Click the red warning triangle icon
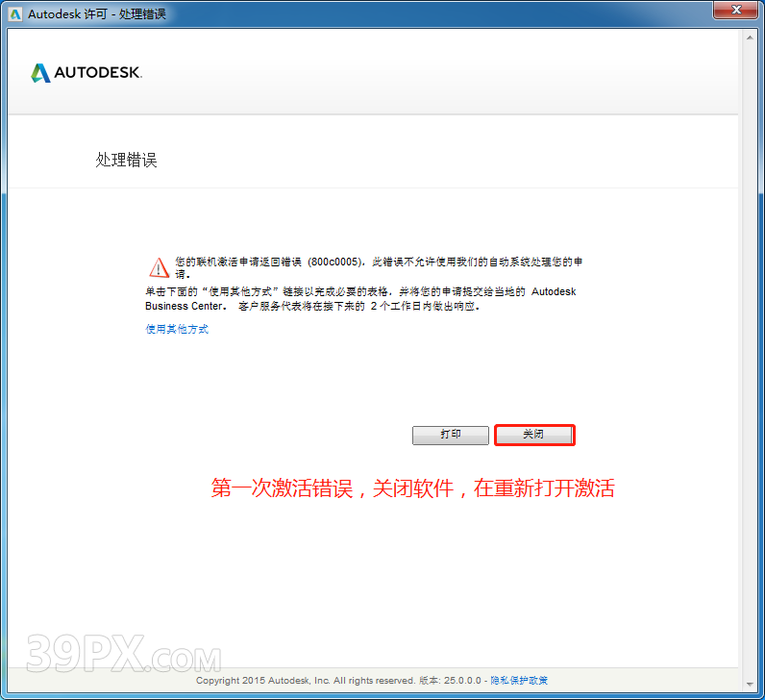 coord(159,267)
